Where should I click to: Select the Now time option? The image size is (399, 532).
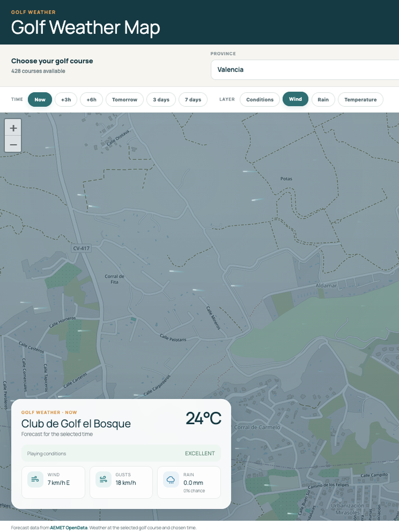(x=40, y=99)
